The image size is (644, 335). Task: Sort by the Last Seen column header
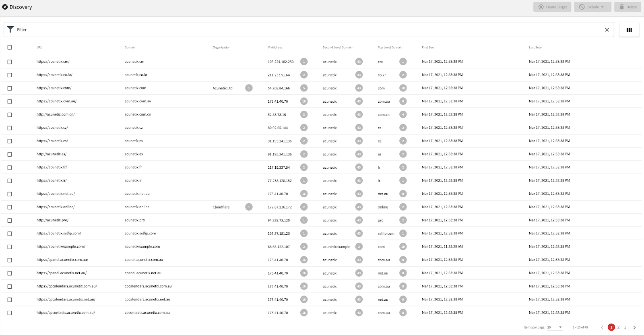[535, 48]
